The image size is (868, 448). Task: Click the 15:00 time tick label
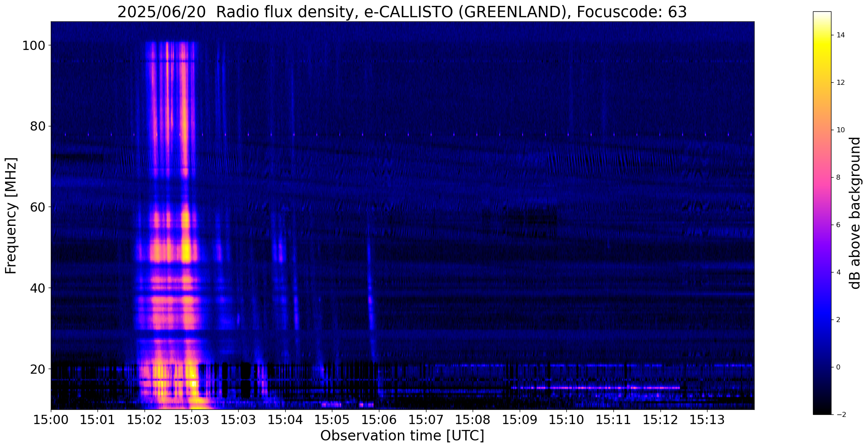click(51, 419)
